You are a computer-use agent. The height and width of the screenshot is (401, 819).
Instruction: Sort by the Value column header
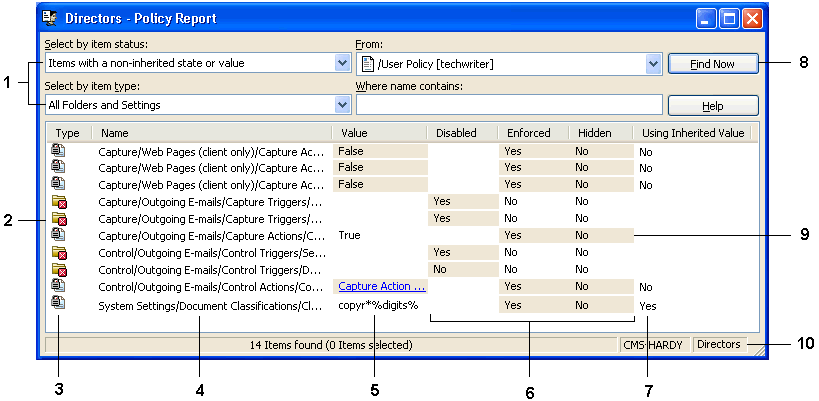coord(378,132)
